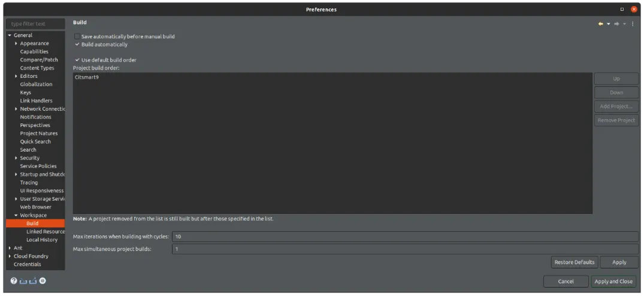Image resolution: width=644 pixels, height=296 pixels.
Task: Enable Save automatically before manual build
Action: (x=77, y=37)
